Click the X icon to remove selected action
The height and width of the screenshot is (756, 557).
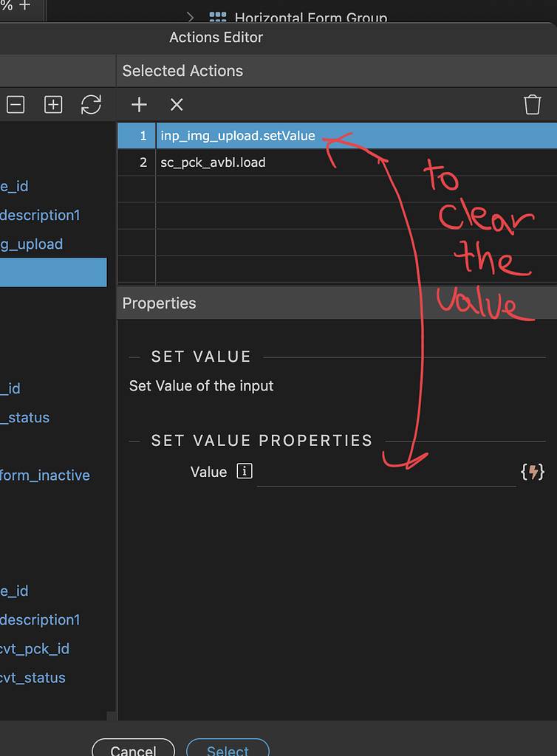176,104
